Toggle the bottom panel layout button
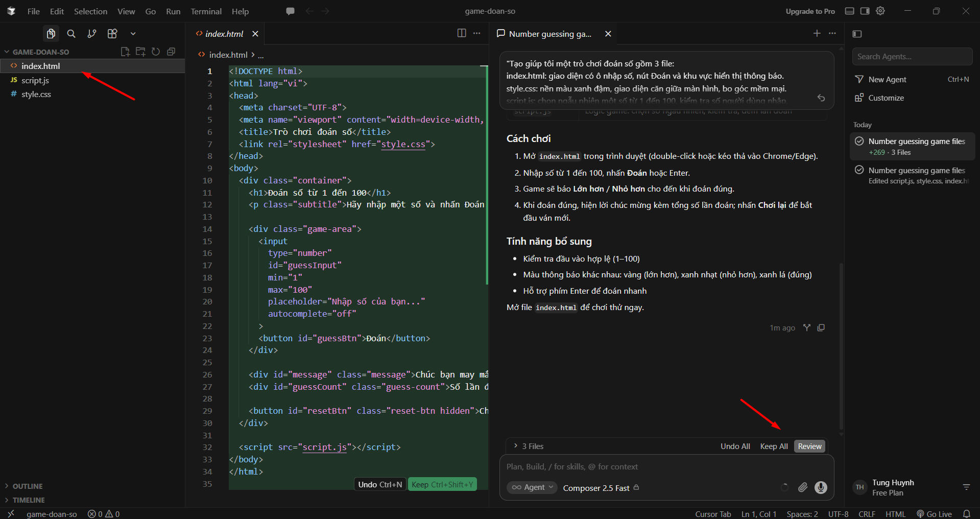This screenshot has height=519, width=980. [850, 11]
